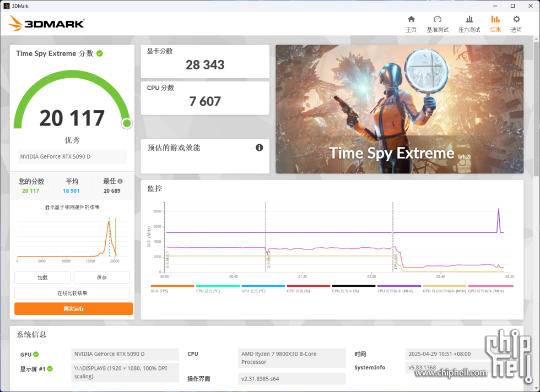540x392 pixels.
Task: Click the 显示基于相同硬件的结果 caption
Action: (72, 207)
